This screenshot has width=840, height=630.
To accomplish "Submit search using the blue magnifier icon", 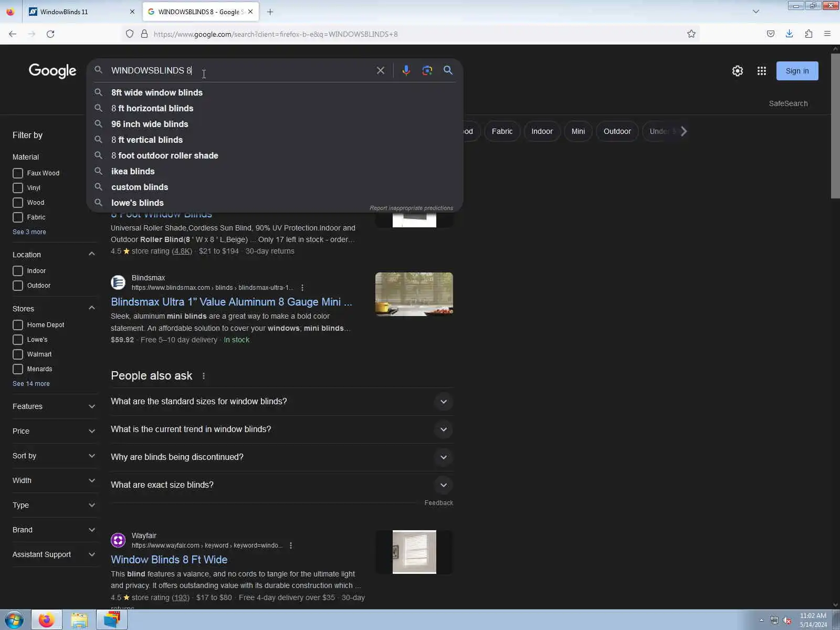I will pos(448,70).
